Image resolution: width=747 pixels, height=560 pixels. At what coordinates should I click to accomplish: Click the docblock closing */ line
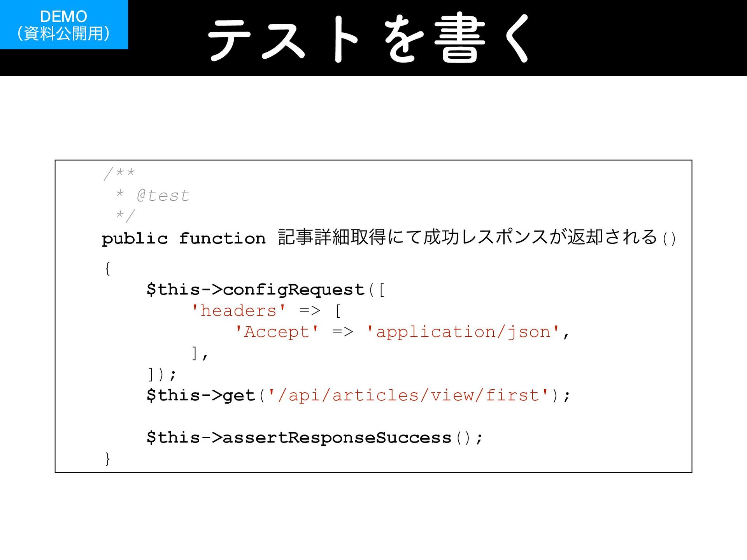125,215
